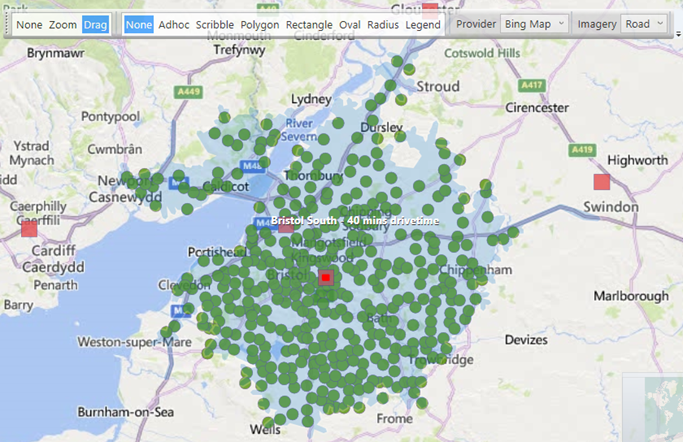Click the Stroud place label
683x442 pixels.
[438, 86]
